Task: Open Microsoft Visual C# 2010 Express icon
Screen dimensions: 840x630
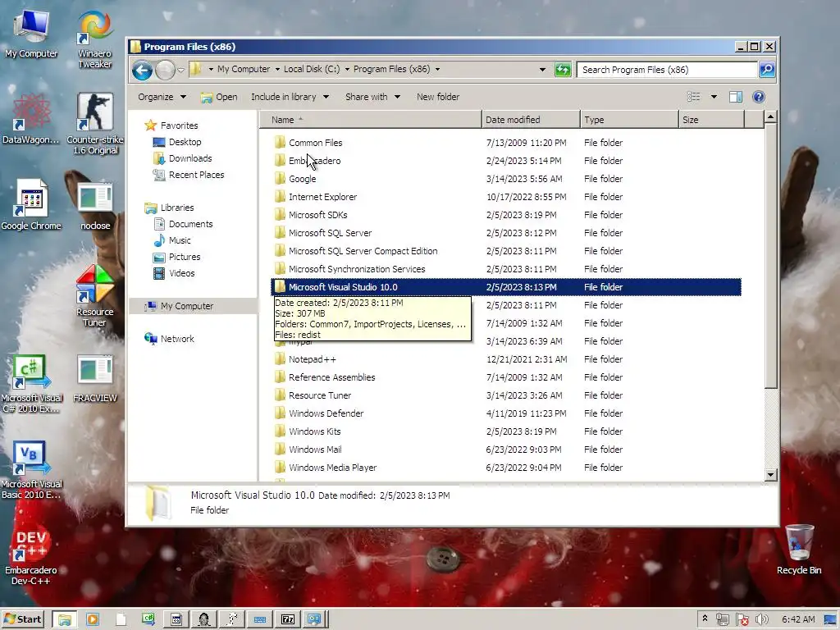Action: [32, 384]
